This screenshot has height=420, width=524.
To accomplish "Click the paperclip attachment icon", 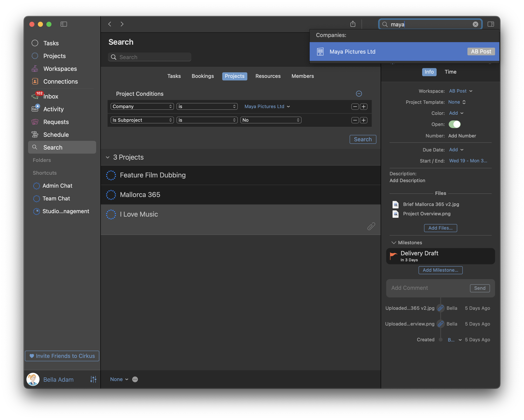I will 371,226.
